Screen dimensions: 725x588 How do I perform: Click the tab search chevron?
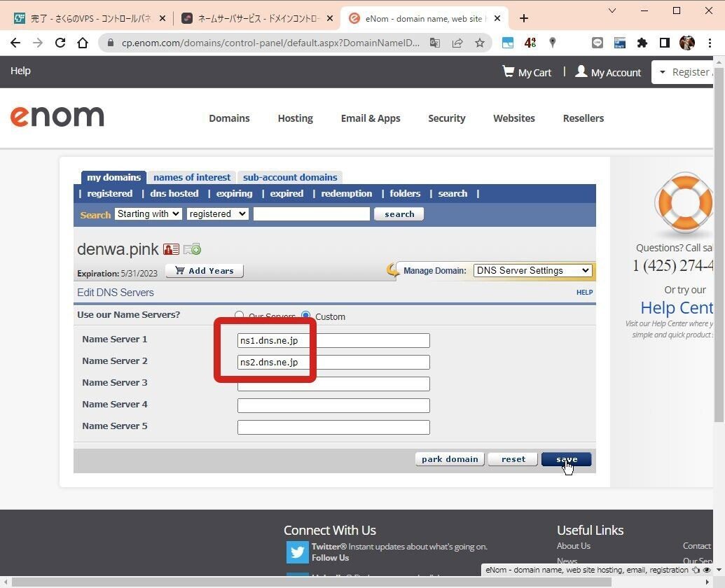pyautogui.click(x=612, y=10)
